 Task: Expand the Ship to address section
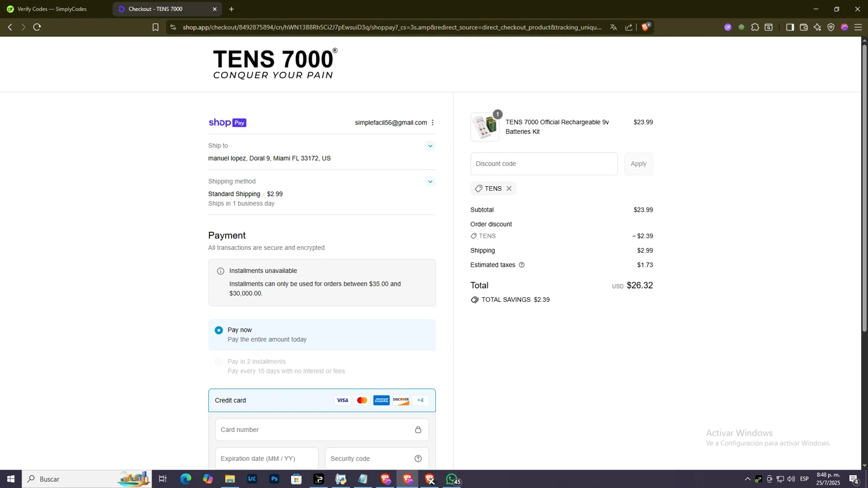(430, 146)
